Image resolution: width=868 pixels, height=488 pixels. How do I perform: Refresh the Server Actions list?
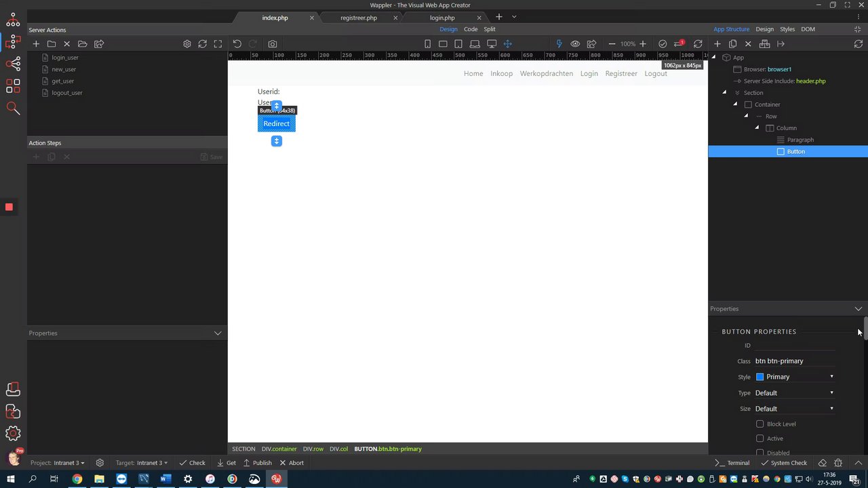point(203,44)
